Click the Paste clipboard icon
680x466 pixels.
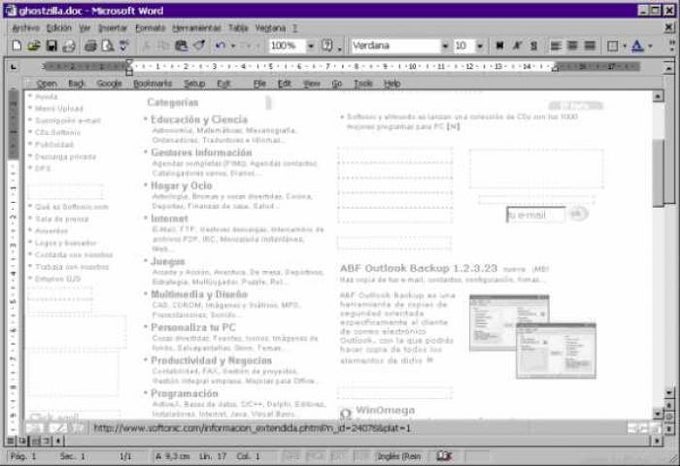[x=181, y=46]
